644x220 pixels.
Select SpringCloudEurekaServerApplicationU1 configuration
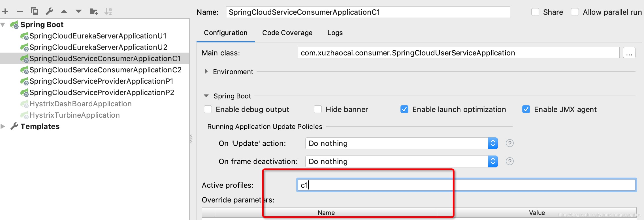[98, 36]
